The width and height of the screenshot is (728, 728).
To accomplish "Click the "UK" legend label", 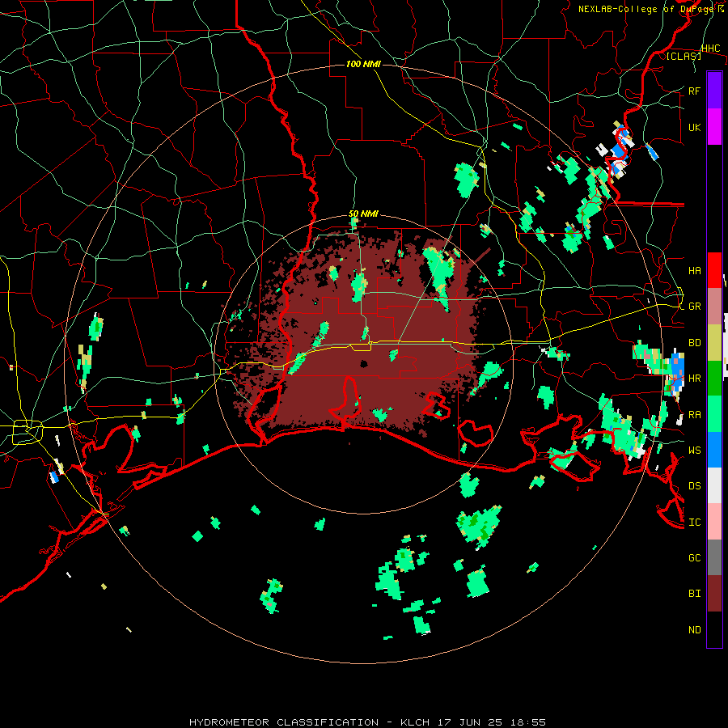I will click(x=694, y=127).
